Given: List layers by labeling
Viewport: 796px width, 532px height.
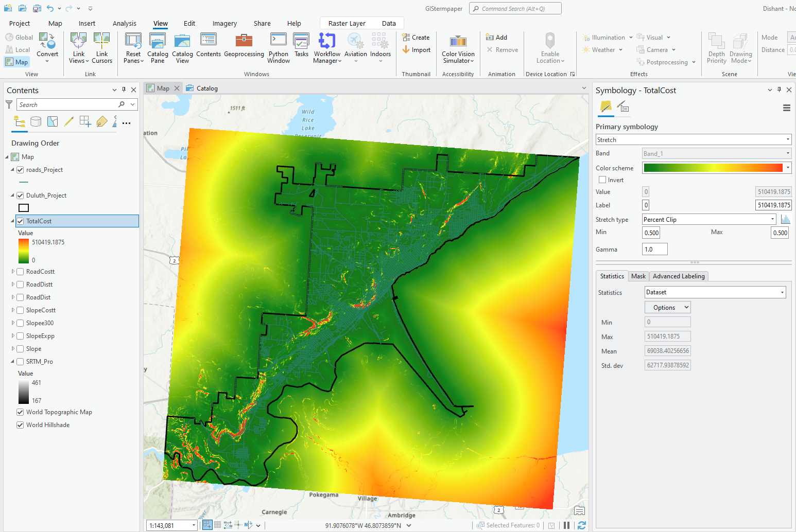Looking at the screenshot, I should (x=102, y=121).
